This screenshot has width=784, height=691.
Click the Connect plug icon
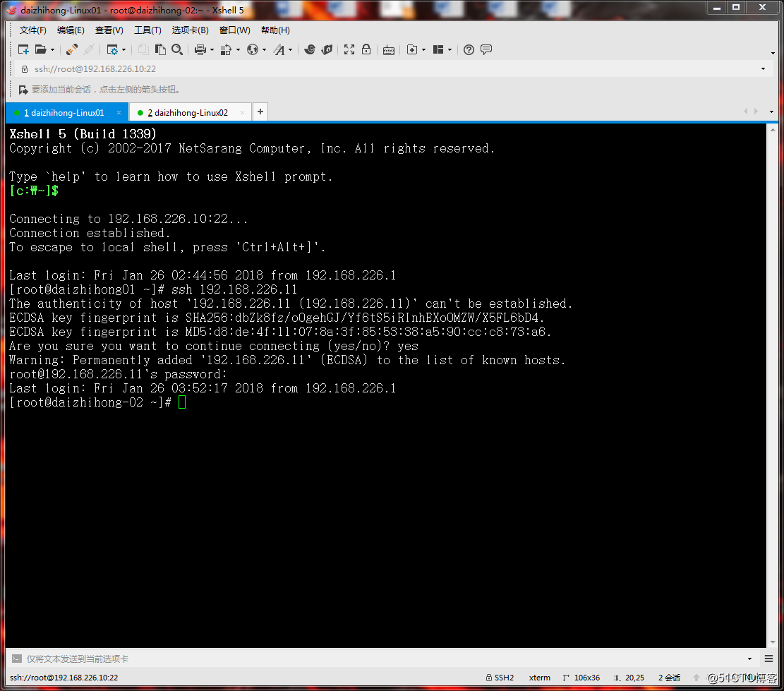71,49
